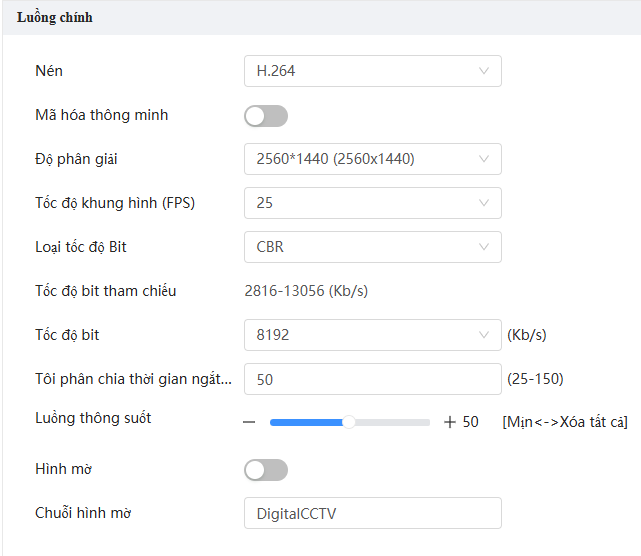Click the unfilled part of the smoothness slider

392,422
